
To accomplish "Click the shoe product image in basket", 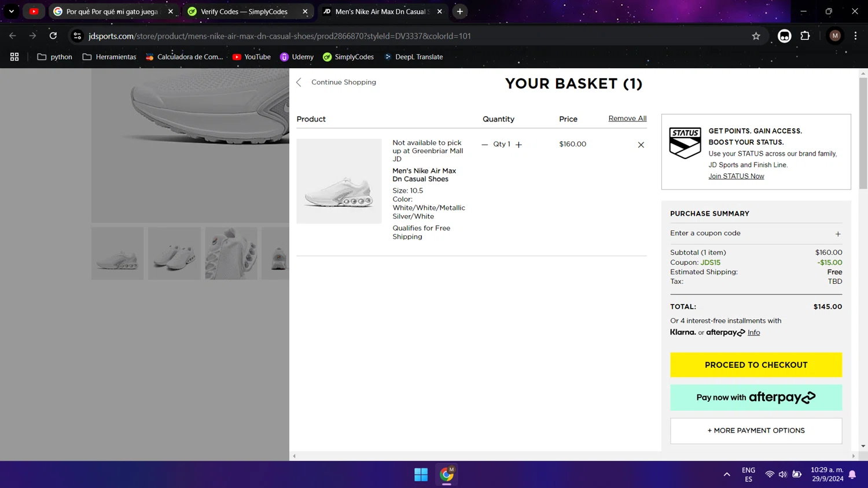I will 339,181.
